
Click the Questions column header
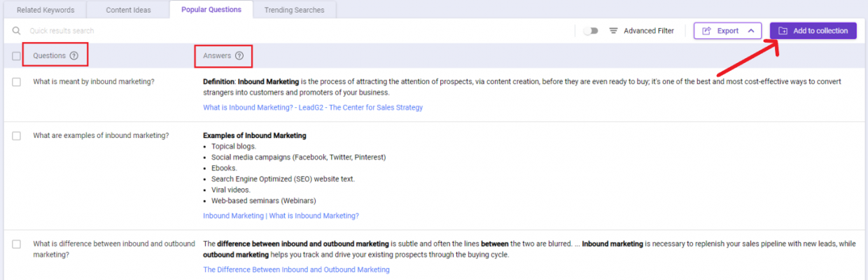(x=49, y=55)
